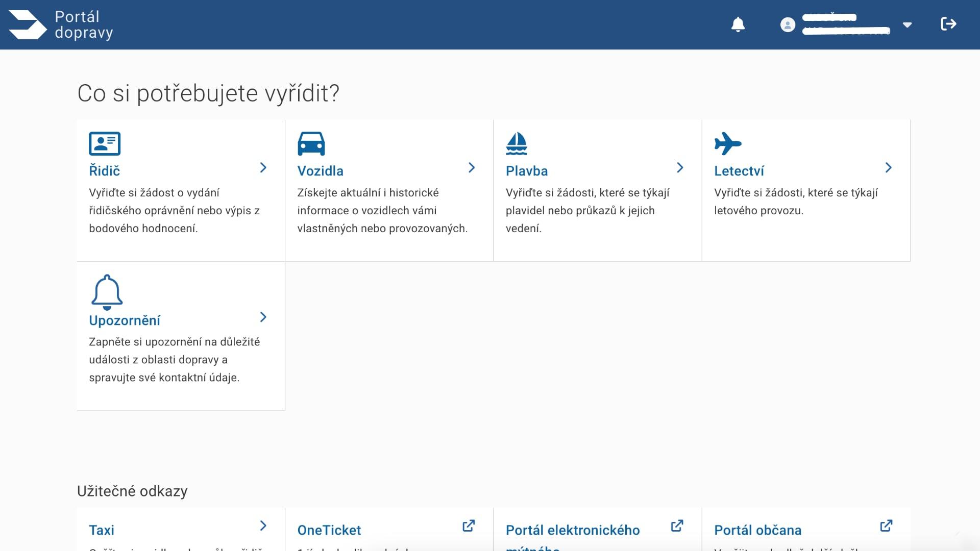This screenshot has height=551, width=980.
Task: Click Vozidla description about informace o vozidlech
Action: tap(382, 211)
